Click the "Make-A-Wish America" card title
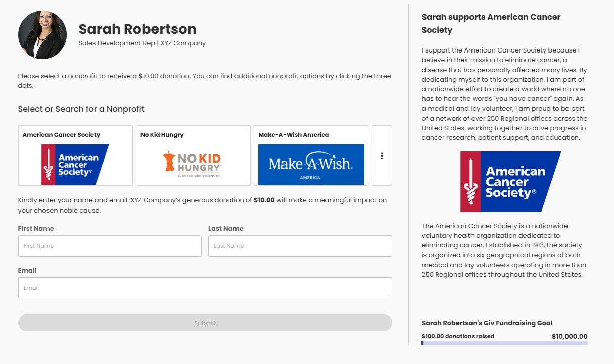Image resolution: width=614 pixels, height=364 pixels. [x=294, y=135]
